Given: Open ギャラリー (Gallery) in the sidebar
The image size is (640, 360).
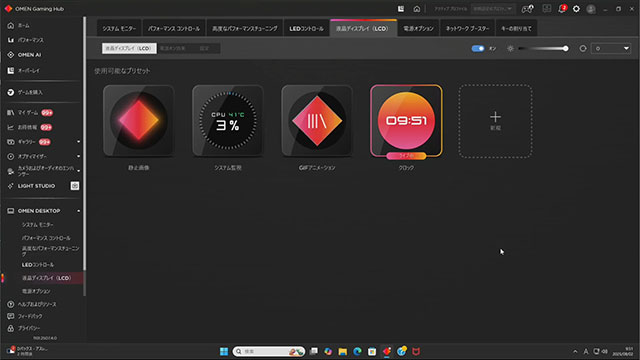Looking at the screenshot, I should point(29,142).
